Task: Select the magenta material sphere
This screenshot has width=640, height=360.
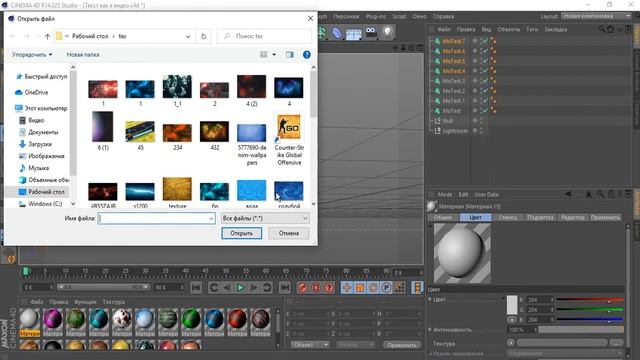Action: (53, 319)
